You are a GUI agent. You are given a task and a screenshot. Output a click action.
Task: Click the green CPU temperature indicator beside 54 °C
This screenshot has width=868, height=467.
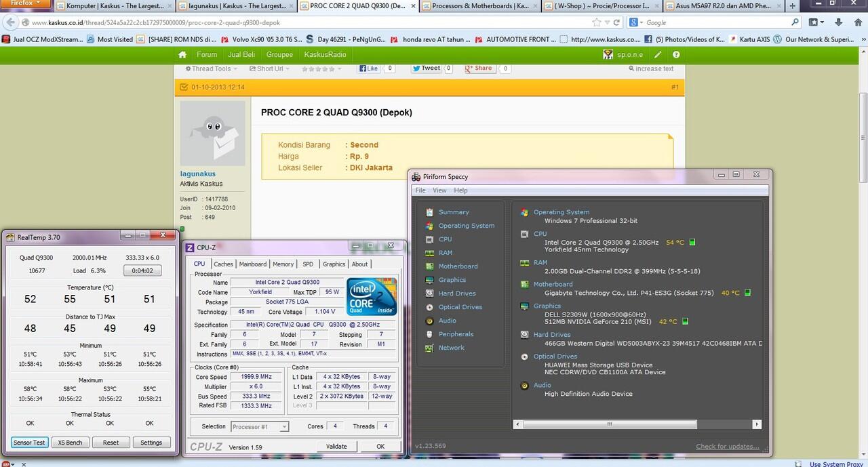click(x=692, y=242)
